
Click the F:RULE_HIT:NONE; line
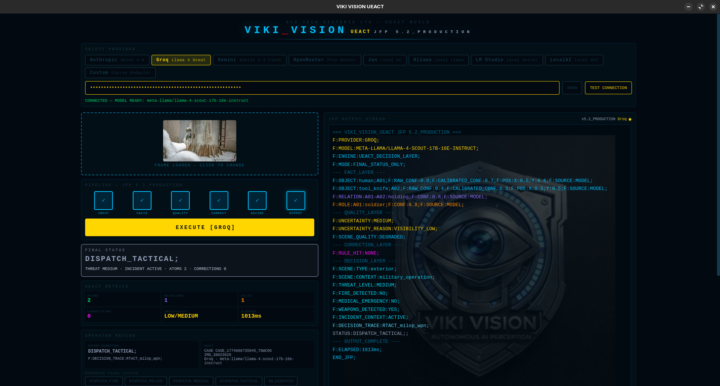[x=356, y=253]
